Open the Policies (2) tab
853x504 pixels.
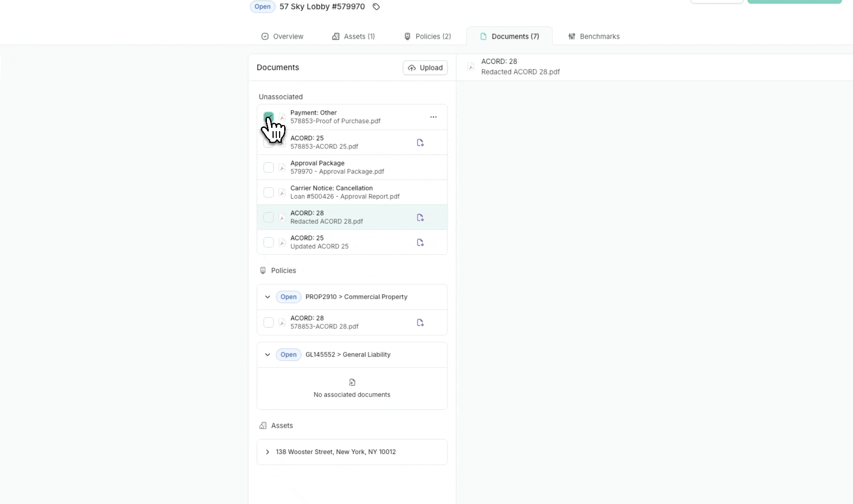click(x=427, y=36)
